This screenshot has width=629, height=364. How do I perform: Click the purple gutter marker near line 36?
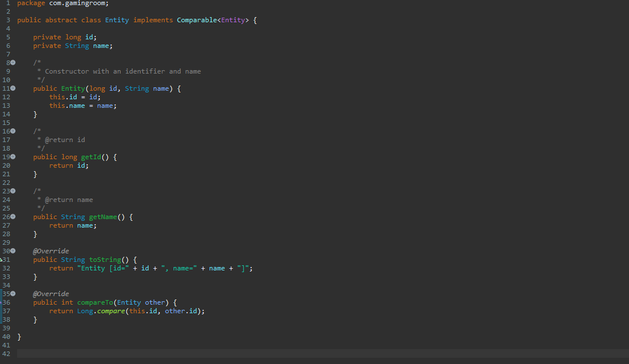pyautogui.click(x=2, y=302)
